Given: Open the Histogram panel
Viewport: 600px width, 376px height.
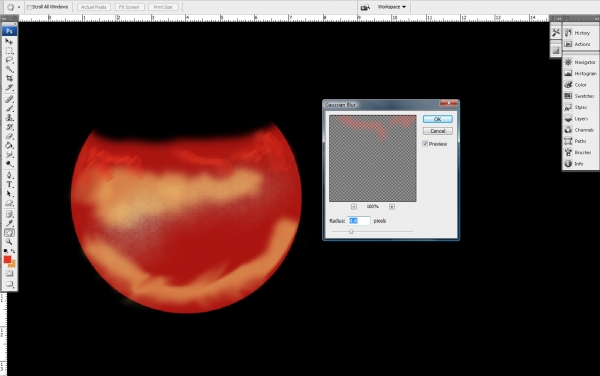Looking at the screenshot, I should point(580,73).
